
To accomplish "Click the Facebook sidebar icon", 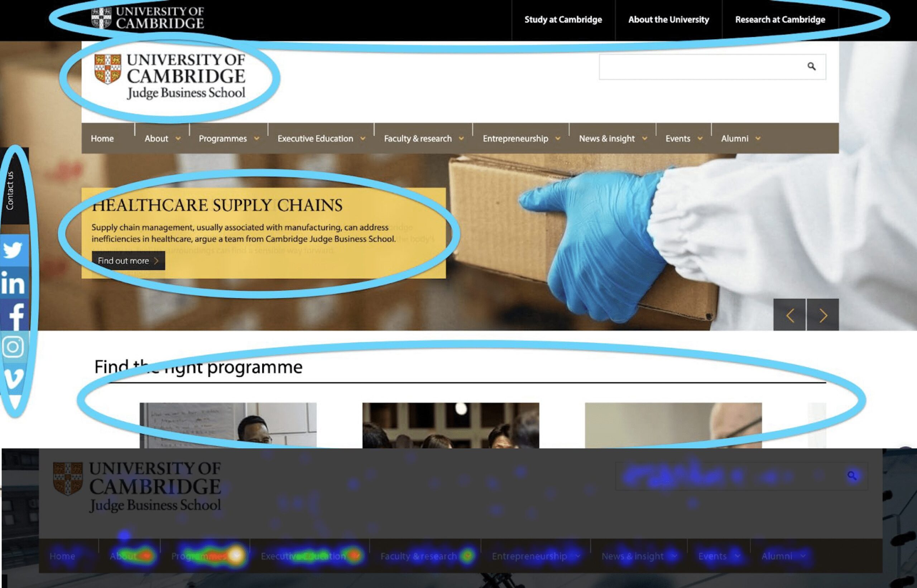I will [x=15, y=315].
